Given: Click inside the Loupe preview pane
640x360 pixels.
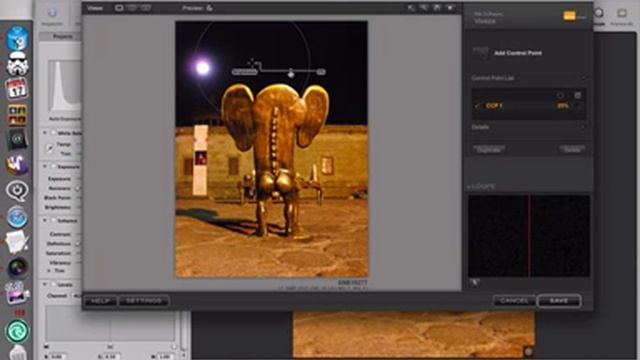Looking at the screenshot, I should coord(529,236).
